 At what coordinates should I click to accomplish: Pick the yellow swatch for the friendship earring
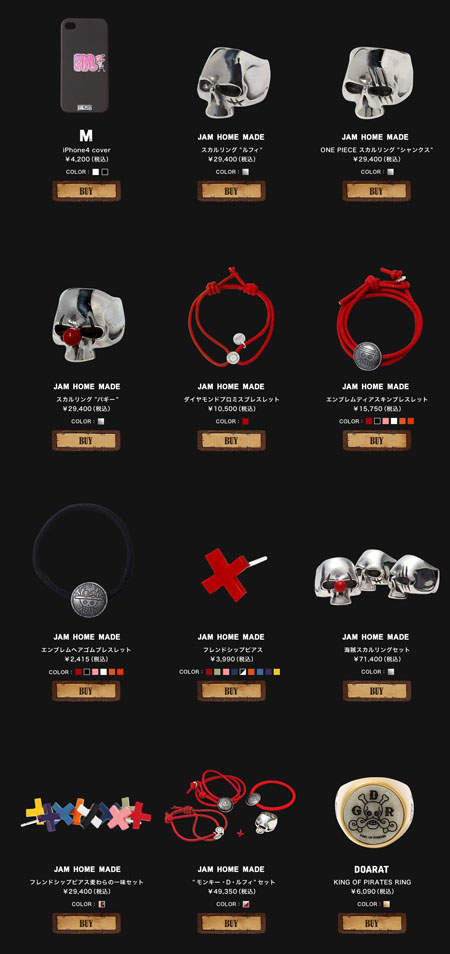(277, 672)
